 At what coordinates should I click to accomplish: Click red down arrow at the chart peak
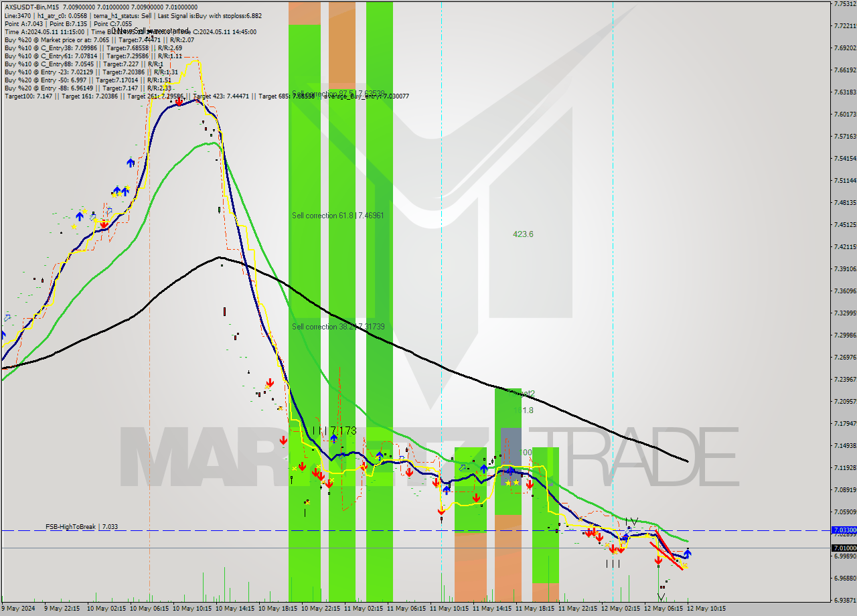(x=179, y=102)
